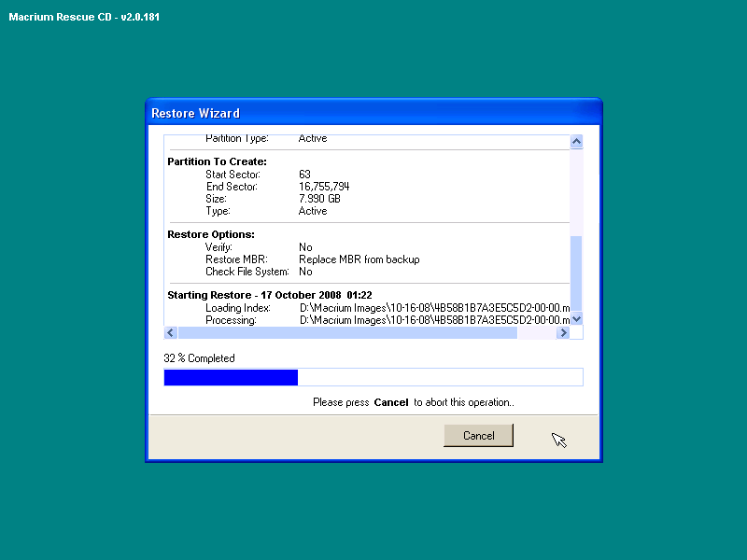Click 'Macrium Rescue CD - v2.0.181' text

84,17
